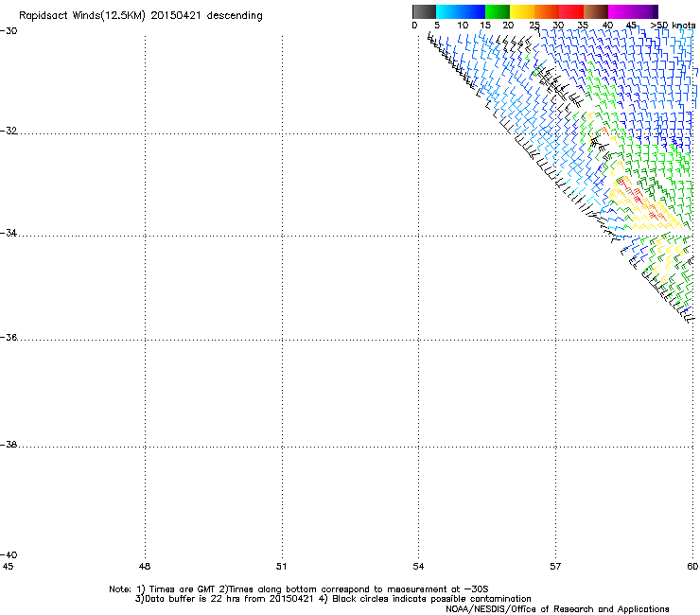The image size is (700, 615).
Task: Click latitude axis label -38
Action: click(x=9, y=445)
